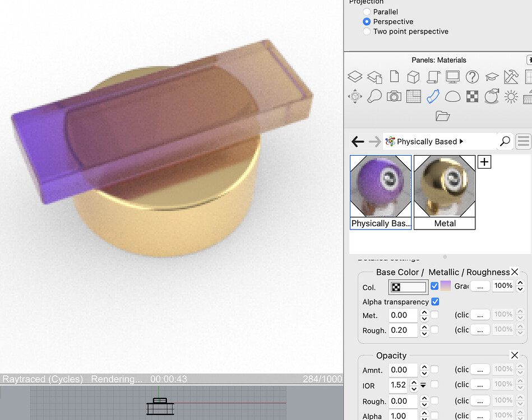Open Named Views with the camera icon

click(x=394, y=96)
